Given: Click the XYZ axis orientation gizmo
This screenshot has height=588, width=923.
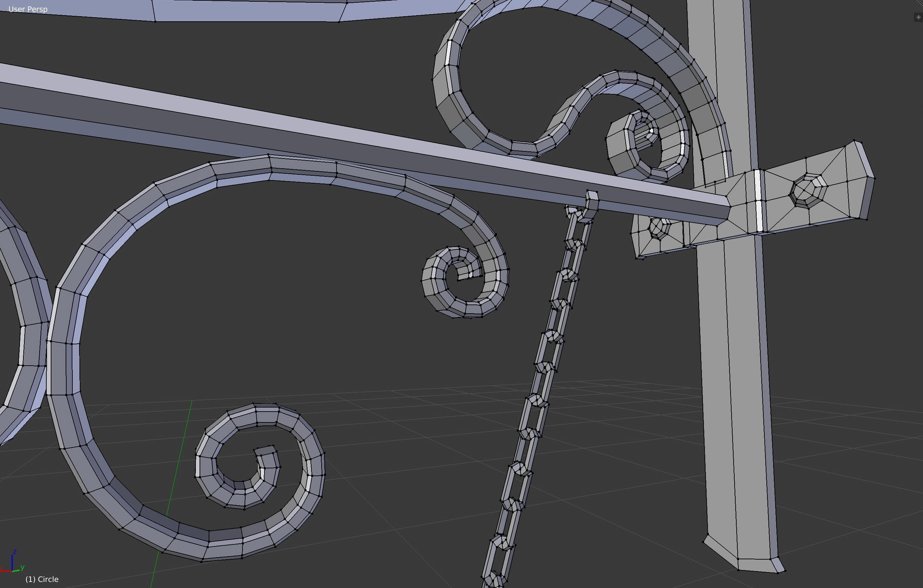Looking at the screenshot, I should coord(13,565).
